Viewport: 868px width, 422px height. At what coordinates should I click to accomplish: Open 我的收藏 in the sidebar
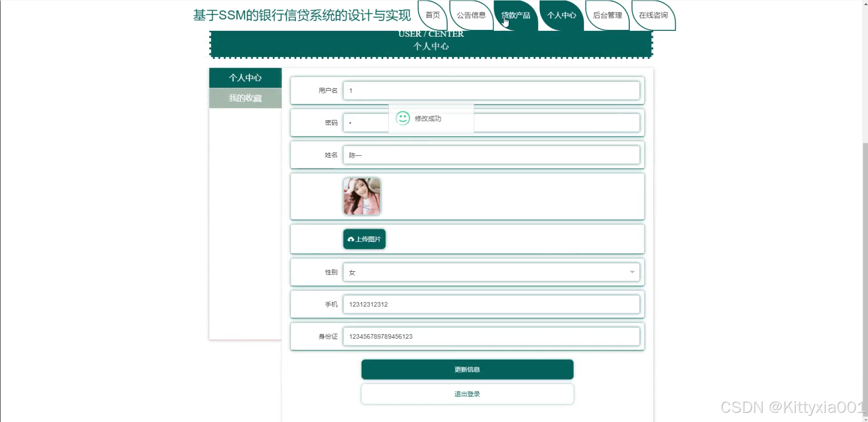tap(245, 98)
